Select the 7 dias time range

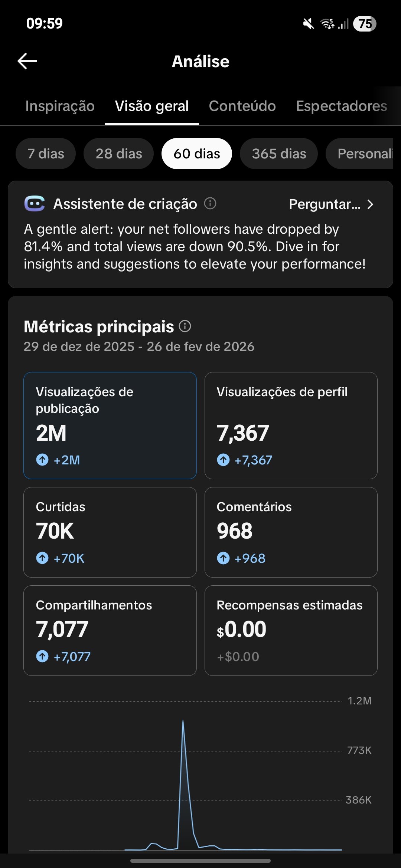pyautogui.click(x=46, y=154)
